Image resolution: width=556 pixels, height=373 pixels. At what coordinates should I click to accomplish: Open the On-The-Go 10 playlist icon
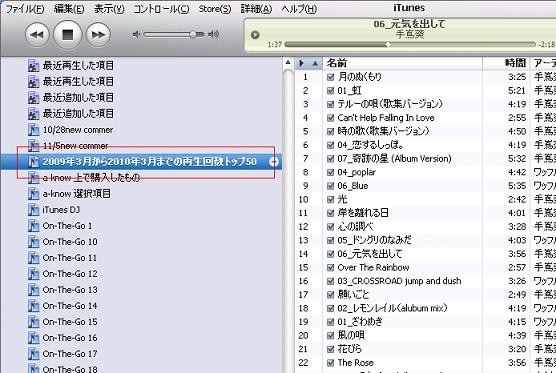pyautogui.click(x=33, y=242)
